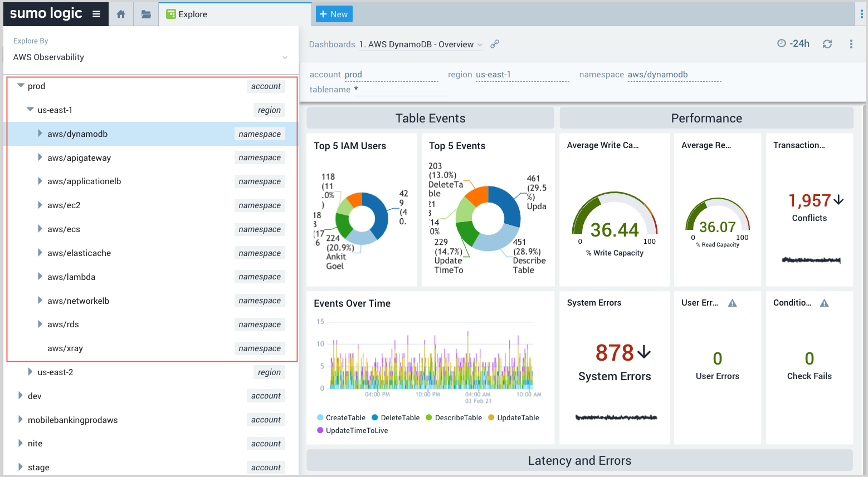The image size is (868, 477).
Task: Toggle the DeleteTable legend entry
Action: tap(396, 417)
